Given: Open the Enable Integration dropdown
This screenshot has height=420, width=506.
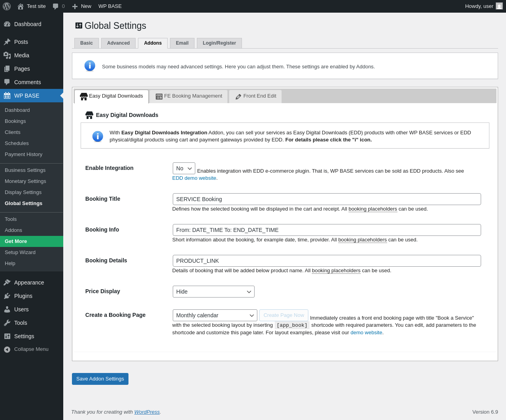Looking at the screenshot, I should click(x=184, y=168).
